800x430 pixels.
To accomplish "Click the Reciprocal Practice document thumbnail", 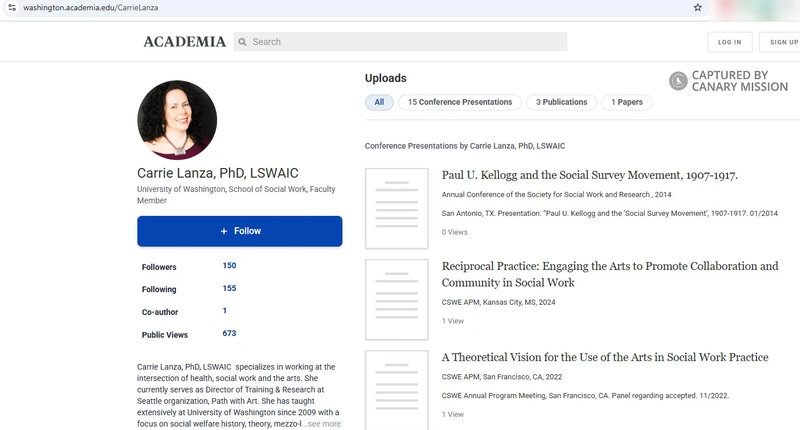I will pyautogui.click(x=396, y=299).
